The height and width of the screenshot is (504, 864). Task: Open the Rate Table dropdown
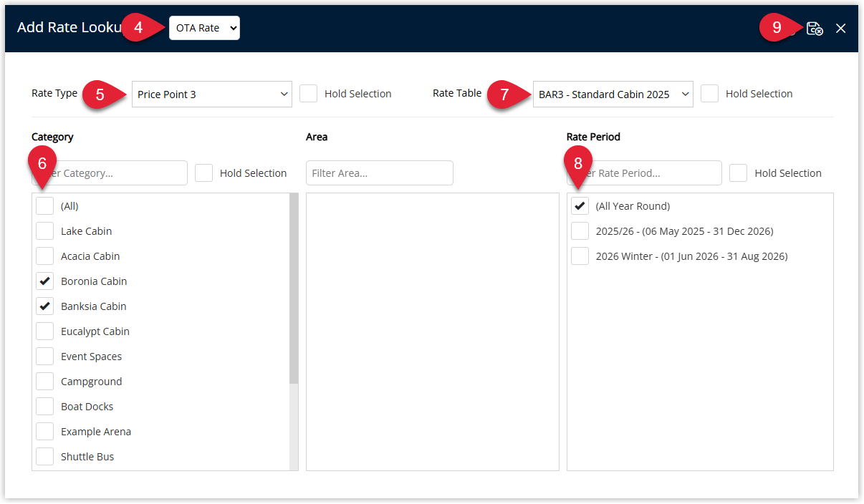pos(613,94)
